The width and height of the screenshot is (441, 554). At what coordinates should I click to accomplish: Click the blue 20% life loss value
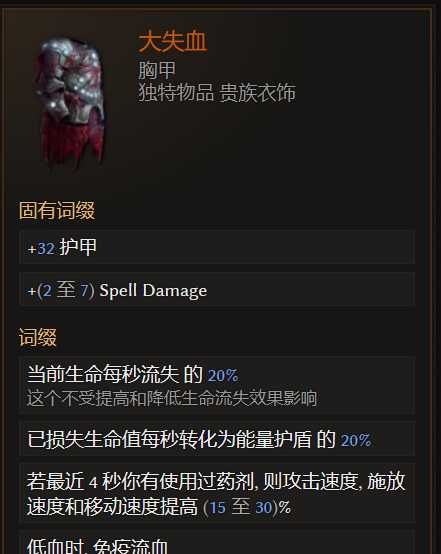pos(223,376)
